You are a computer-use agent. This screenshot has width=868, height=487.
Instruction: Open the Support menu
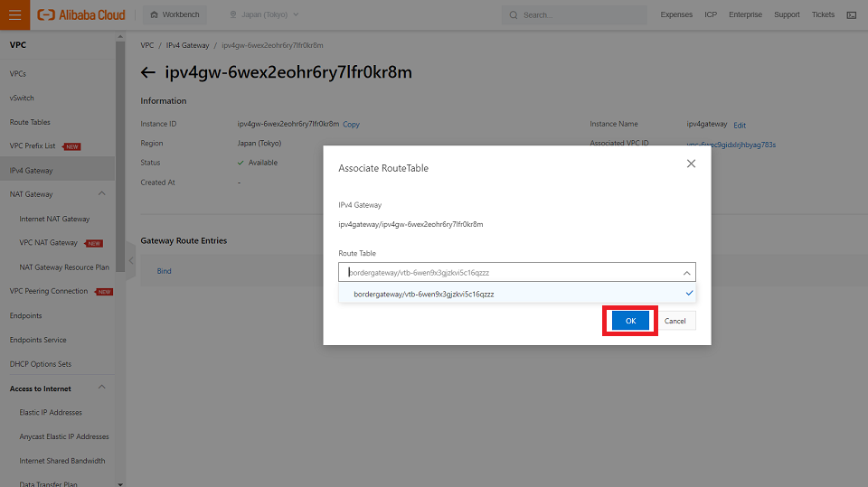click(x=787, y=15)
